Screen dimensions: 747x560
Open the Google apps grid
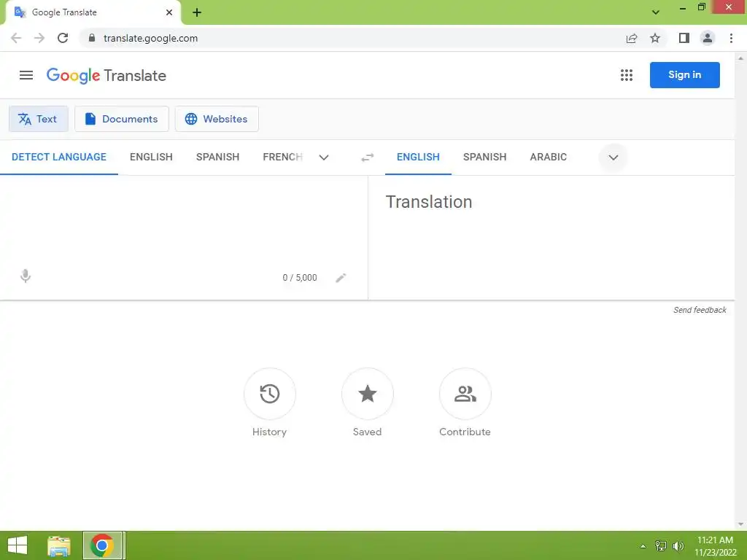(x=627, y=75)
